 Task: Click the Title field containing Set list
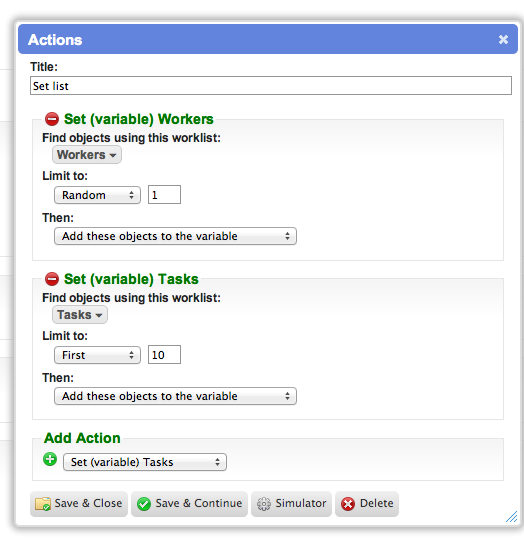(x=271, y=86)
